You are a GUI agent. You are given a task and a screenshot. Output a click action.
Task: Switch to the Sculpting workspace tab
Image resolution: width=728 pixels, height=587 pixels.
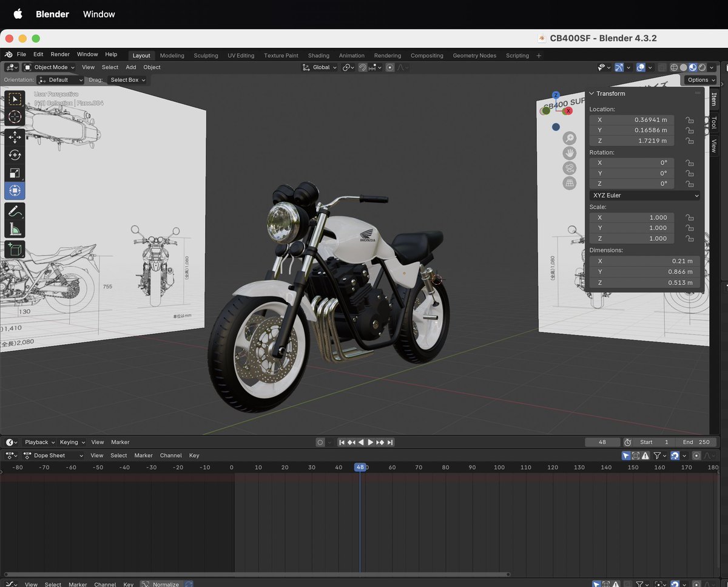[x=206, y=55]
